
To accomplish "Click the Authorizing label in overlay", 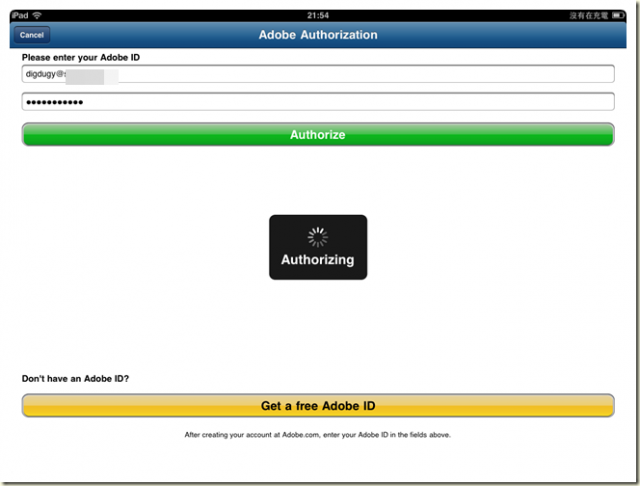I will (x=318, y=260).
